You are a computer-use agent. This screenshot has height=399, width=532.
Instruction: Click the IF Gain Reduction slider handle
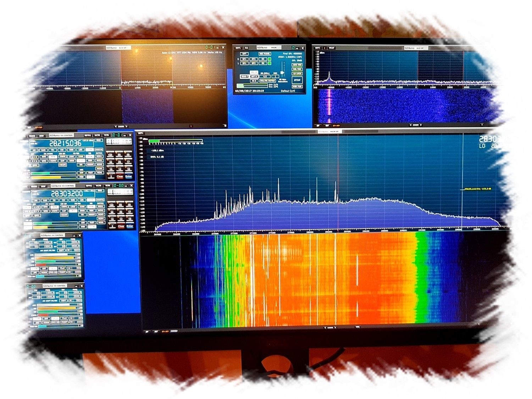tap(282, 73)
